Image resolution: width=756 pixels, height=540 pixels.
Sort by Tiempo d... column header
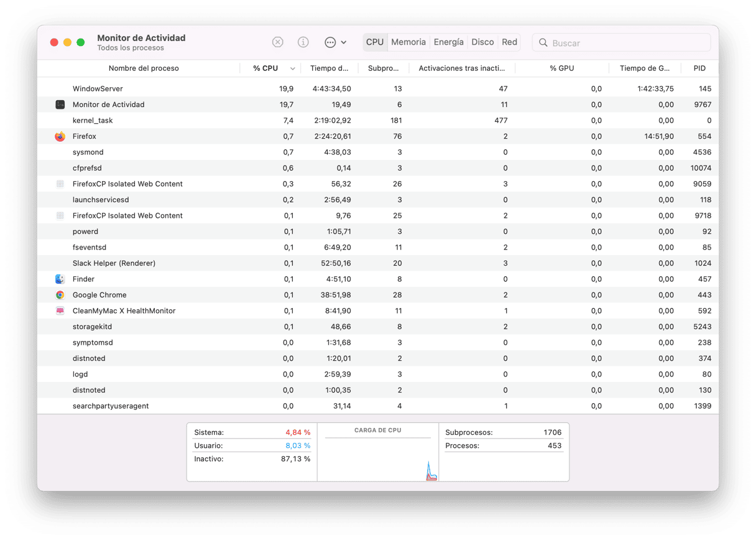[330, 68]
